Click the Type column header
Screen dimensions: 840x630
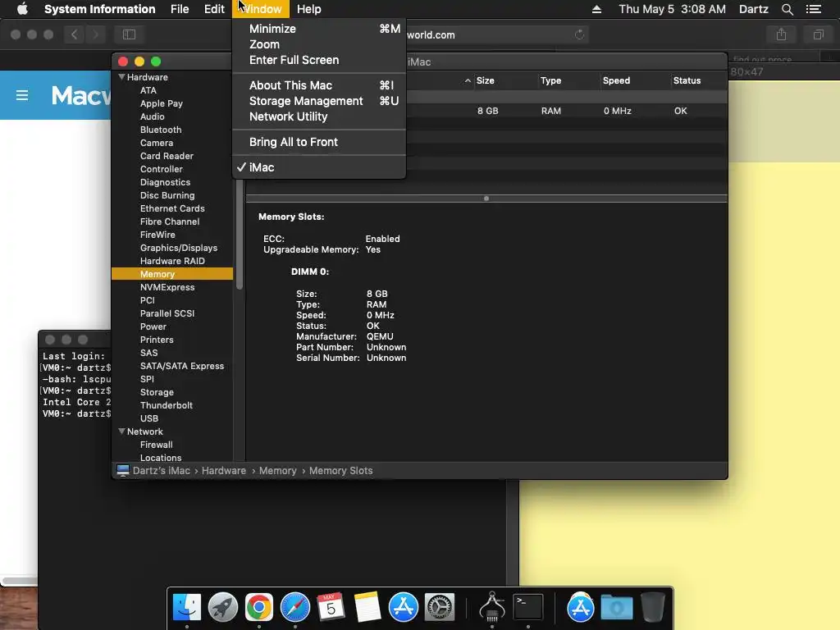point(550,81)
